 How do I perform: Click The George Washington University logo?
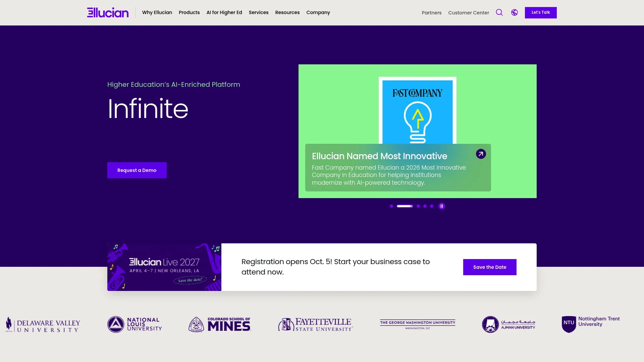click(418, 324)
